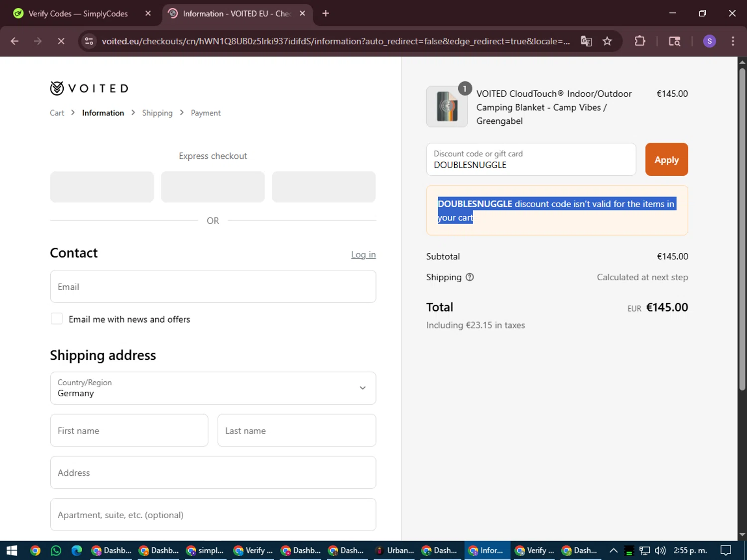Click the browser forward arrow

tap(37, 41)
